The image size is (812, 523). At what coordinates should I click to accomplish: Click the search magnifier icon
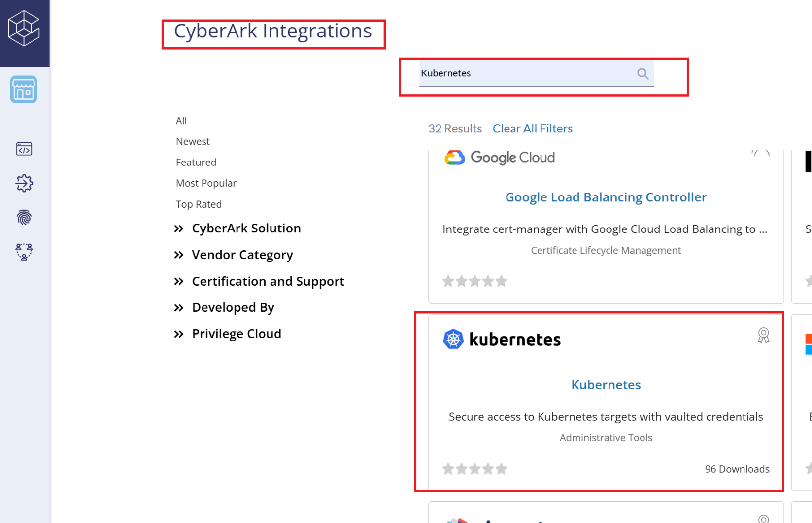tap(643, 73)
